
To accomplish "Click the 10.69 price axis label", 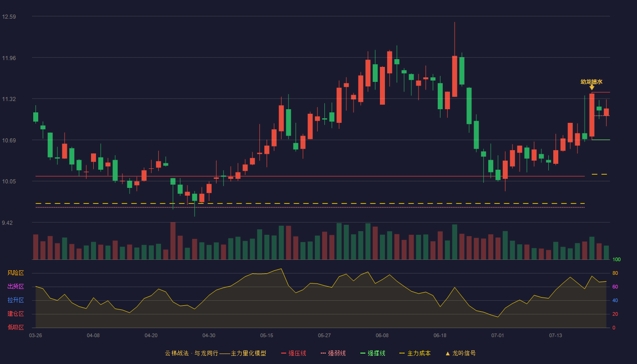I will click(9, 141).
